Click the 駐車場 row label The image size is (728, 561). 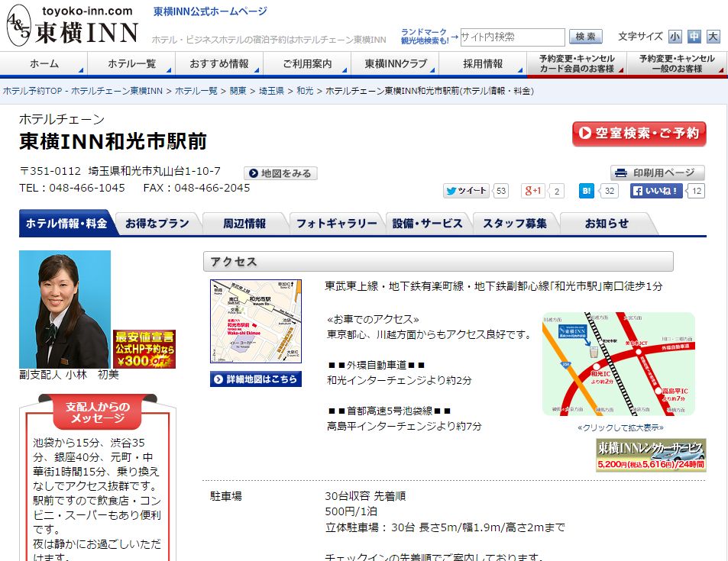pyautogui.click(x=226, y=496)
